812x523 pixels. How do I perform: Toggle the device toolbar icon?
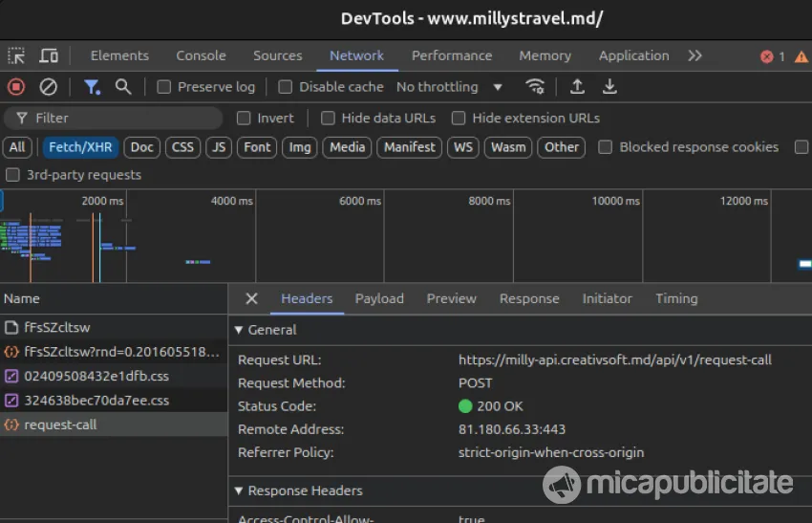[49, 55]
